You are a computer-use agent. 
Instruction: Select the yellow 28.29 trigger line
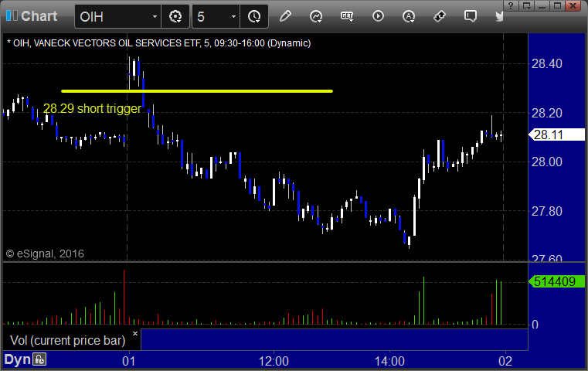pyautogui.click(x=197, y=90)
